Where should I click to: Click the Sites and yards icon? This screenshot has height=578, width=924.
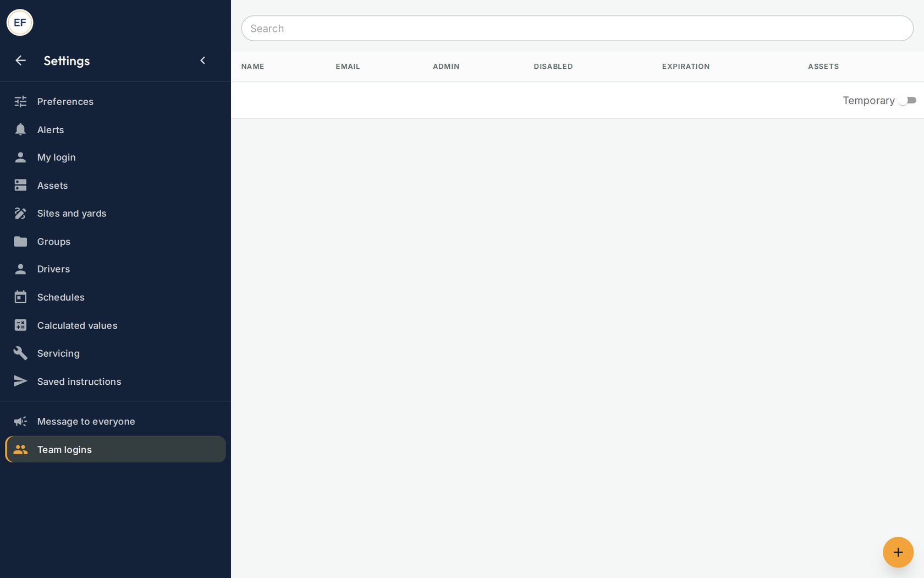(20, 213)
